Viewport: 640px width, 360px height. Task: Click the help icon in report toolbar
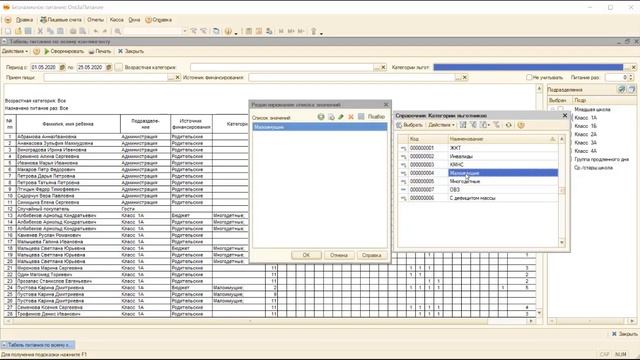36,51
